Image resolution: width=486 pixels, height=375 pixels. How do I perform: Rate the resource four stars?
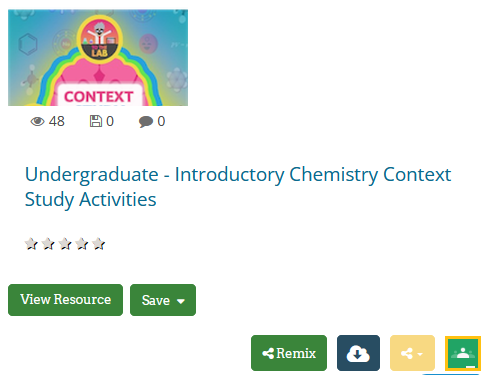coord(82,244)
